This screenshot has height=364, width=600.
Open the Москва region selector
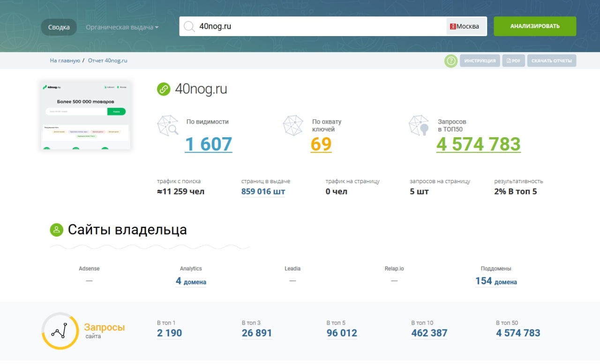click(466, 27)
